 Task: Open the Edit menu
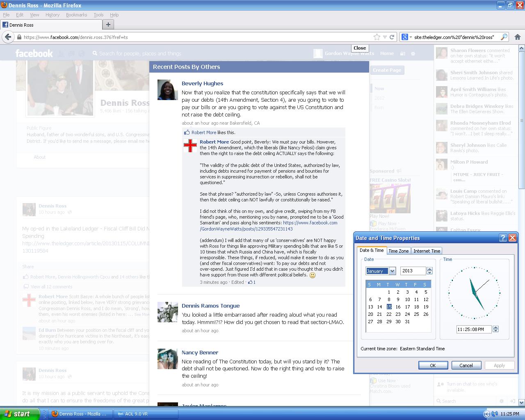(20, 15)
